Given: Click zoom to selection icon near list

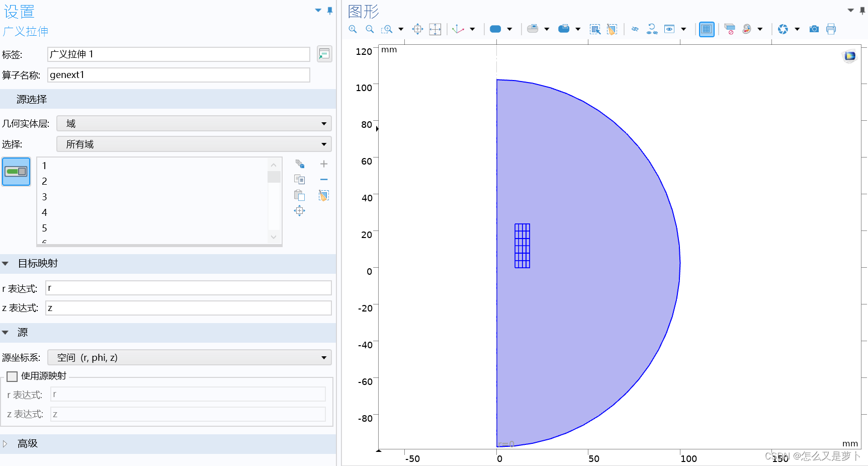Looking at the screenshot, I should [300, 211].
